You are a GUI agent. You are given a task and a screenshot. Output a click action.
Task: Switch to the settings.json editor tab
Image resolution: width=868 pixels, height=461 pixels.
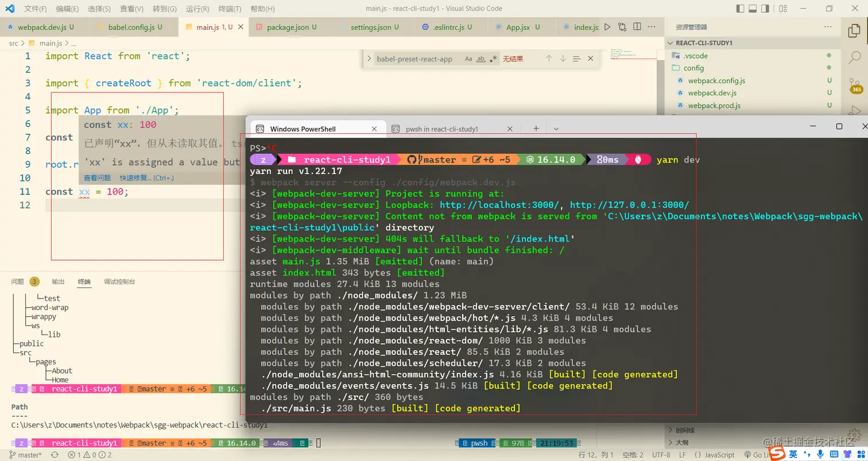[x=374, y=27]
